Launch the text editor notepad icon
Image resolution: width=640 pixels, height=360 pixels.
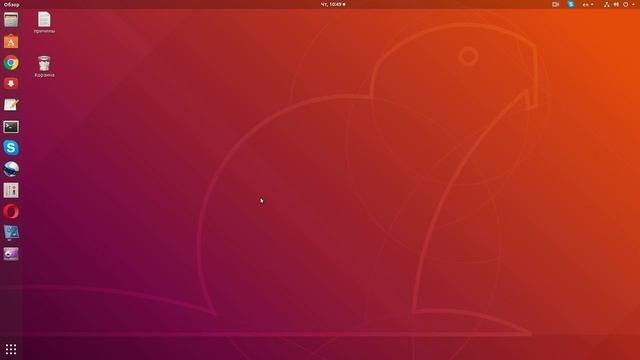[x=11, y=105]
